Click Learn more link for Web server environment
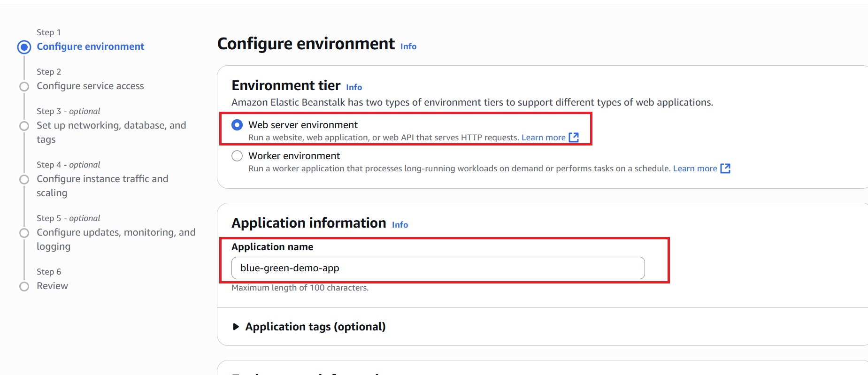868x375 pixels. pyautogui.click(x=543, y=138)
